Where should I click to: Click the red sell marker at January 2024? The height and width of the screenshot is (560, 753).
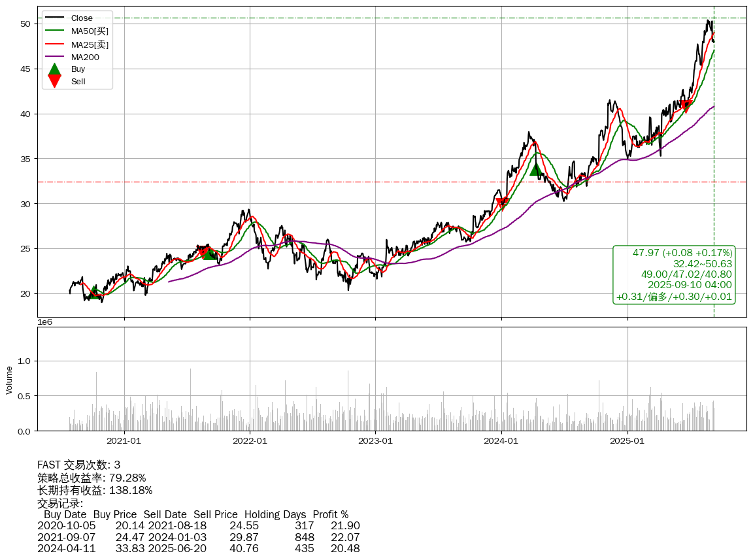coord(502,204)
